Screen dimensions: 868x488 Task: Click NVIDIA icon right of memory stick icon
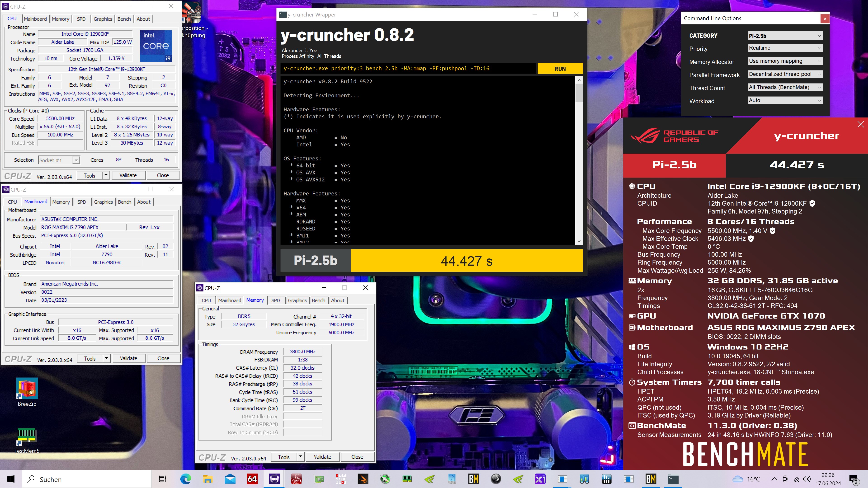[430, 479]
